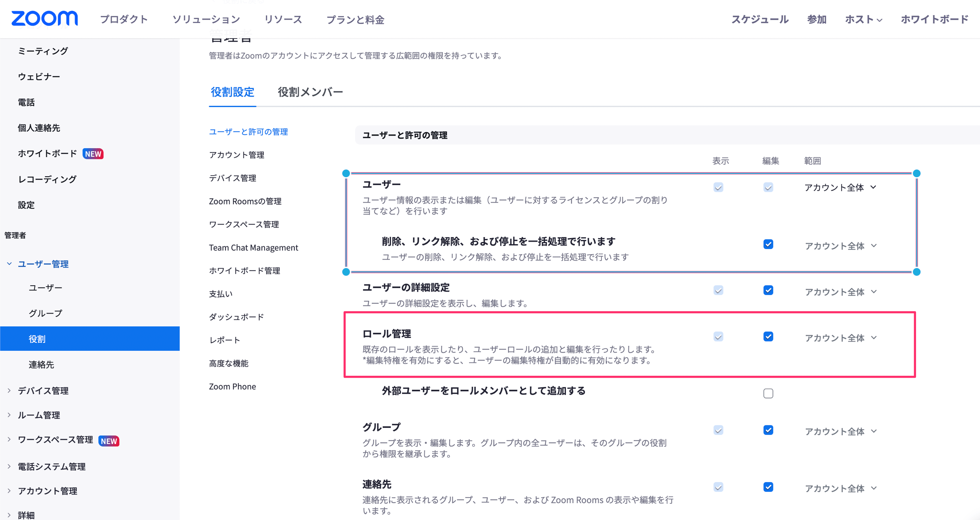Open 電話 in the sidebar
The image size is (980, 520).
point(26,103)
